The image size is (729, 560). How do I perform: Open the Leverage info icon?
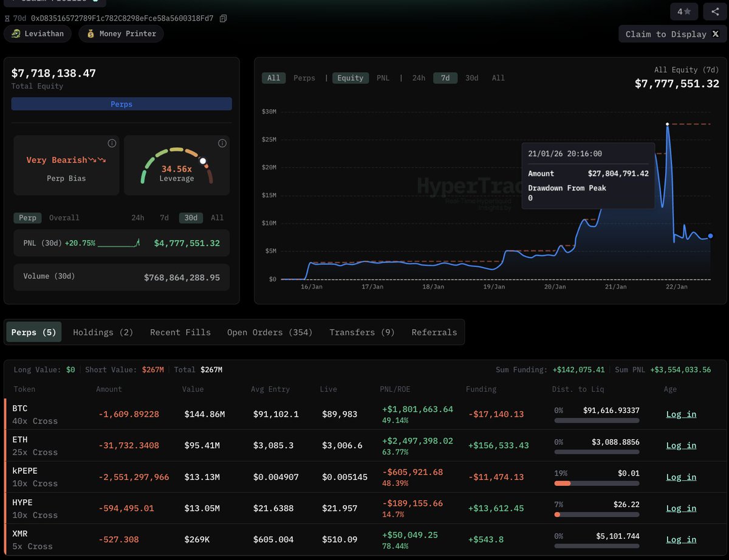[222, 143]
